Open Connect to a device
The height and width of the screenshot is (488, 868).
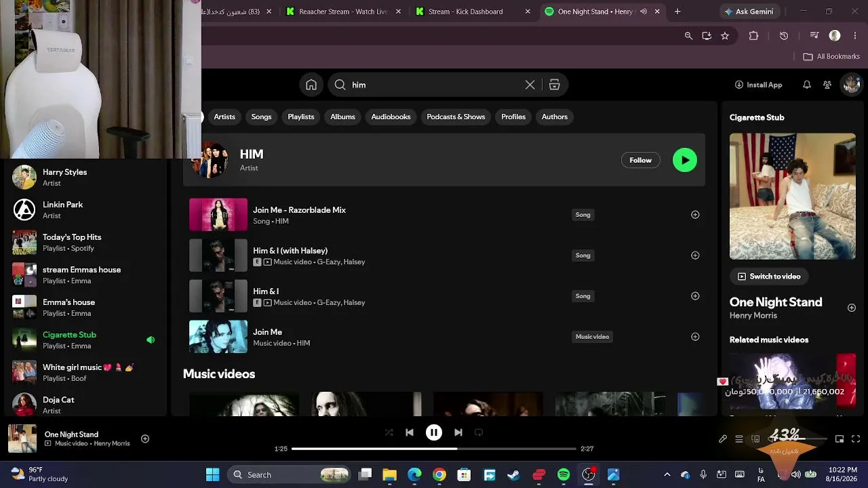(x=755, y=439)
